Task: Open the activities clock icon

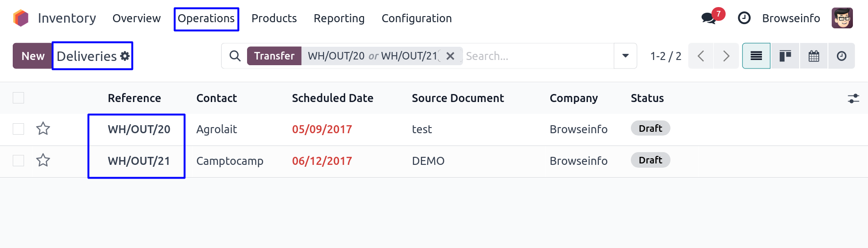Action: (744, 18)
